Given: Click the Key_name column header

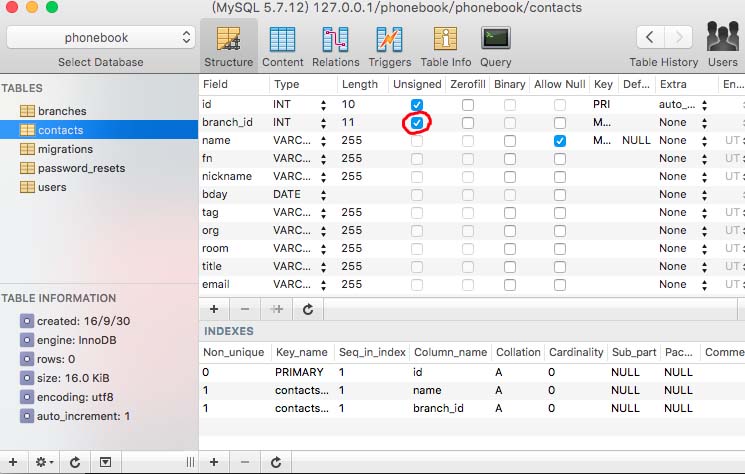Looking at the screenshot, I should click(302, 352).
